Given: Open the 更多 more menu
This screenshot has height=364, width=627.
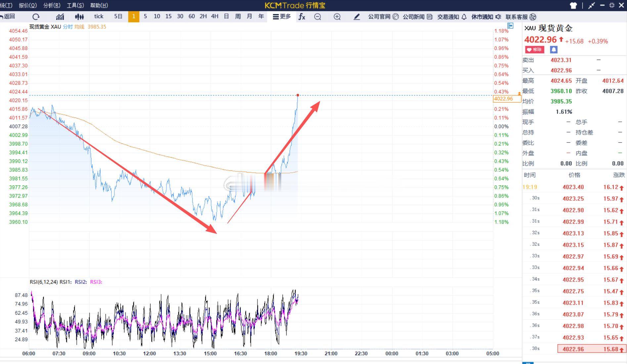Looking at the screenshot, I should 282,17.
